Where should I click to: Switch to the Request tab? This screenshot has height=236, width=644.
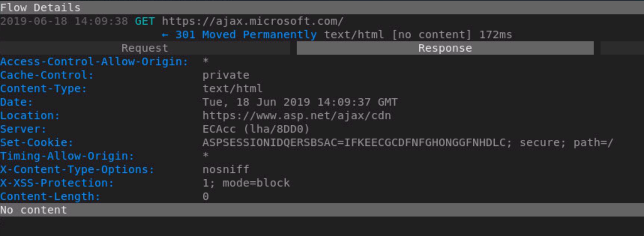coord(144,48)
